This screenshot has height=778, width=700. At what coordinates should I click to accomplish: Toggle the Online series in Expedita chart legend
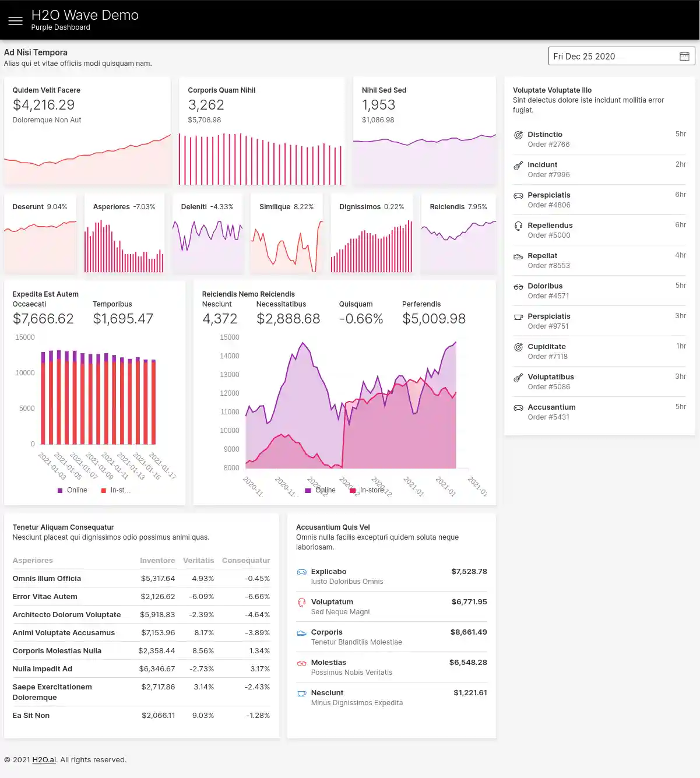pyautogui.click(x=73, y=490)
